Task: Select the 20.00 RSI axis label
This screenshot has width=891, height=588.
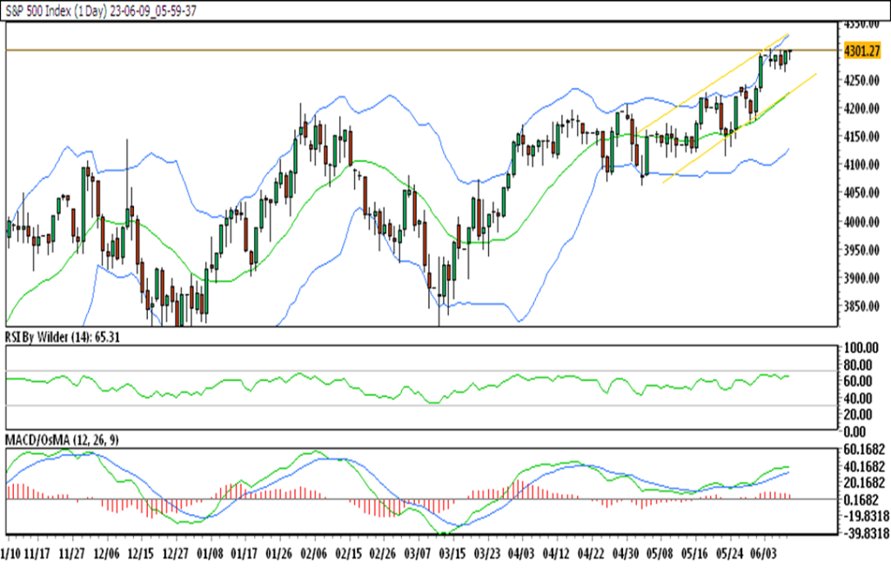Action: (858, 415)
